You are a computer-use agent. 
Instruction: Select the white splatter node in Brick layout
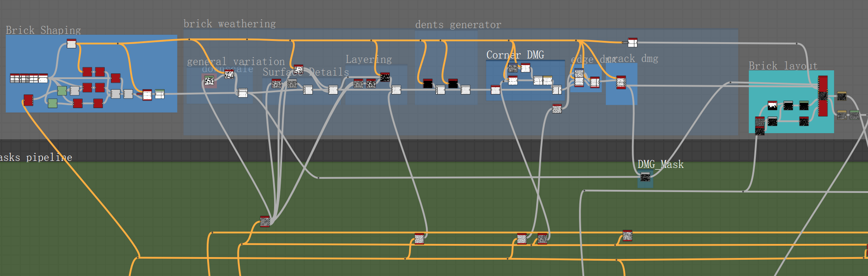(x=773, y=105)
